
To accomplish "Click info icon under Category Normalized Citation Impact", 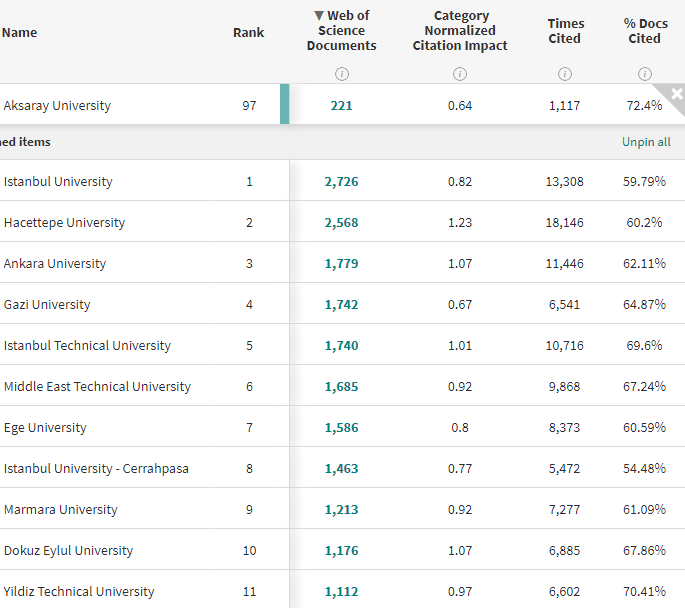I will tap(460, 73).
